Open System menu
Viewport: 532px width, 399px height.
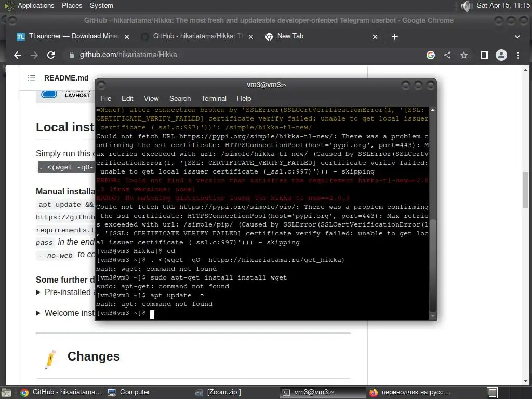click(x=101, y=5)
